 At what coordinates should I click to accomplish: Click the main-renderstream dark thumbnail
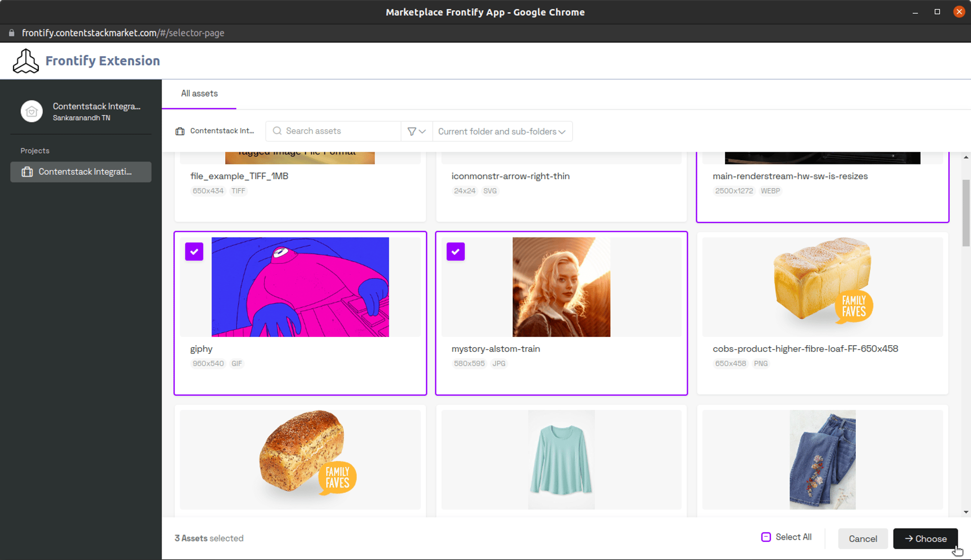tap(823, 158)
